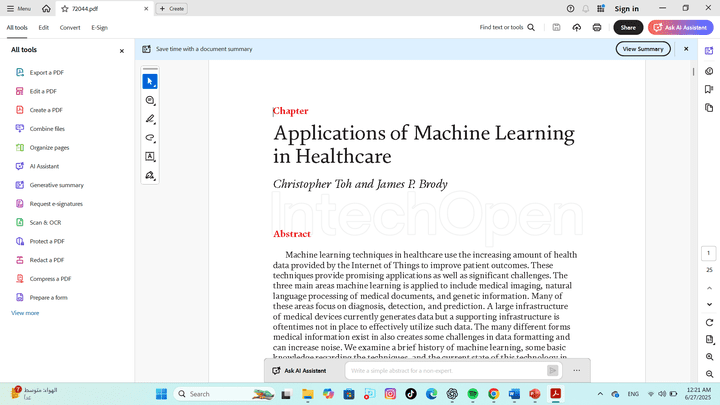Open the fill and sign tool
This screenshot has width=720, height=405.
tap(150, 175)
